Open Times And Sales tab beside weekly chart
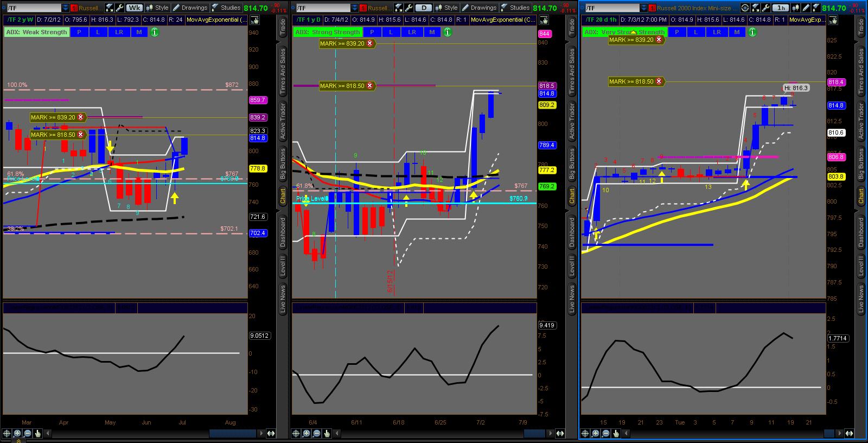 click(x=283, y=72)
